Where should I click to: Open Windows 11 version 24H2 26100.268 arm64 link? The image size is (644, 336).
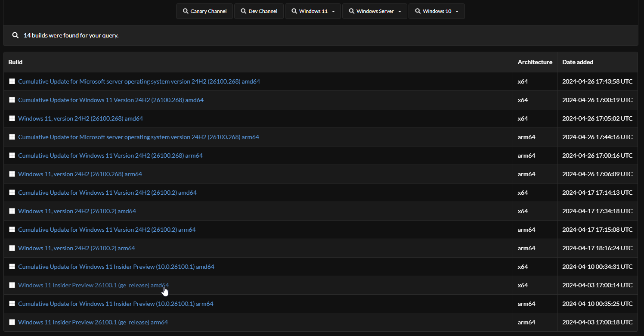80,174
